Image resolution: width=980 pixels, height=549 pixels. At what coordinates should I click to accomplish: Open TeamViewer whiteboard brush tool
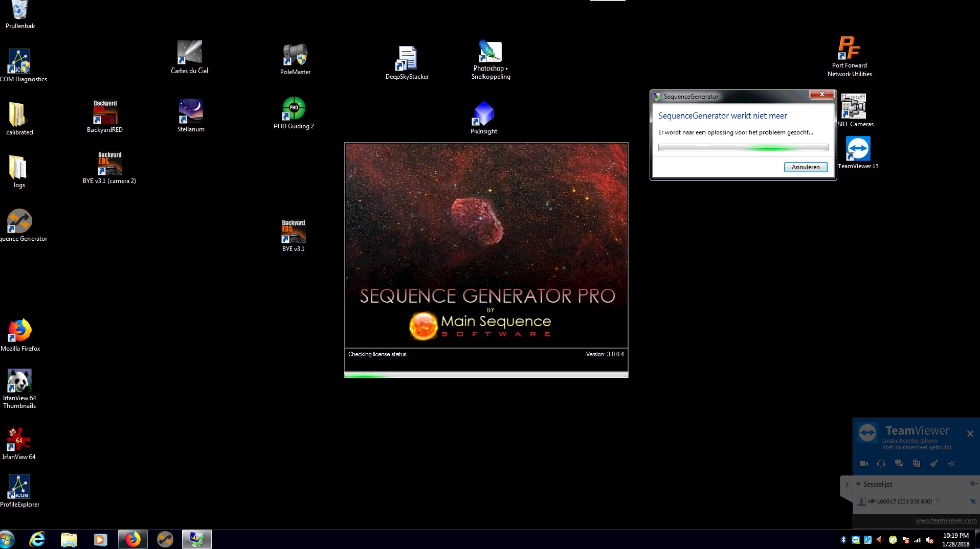pyautogui.click(x=934, y=464)
